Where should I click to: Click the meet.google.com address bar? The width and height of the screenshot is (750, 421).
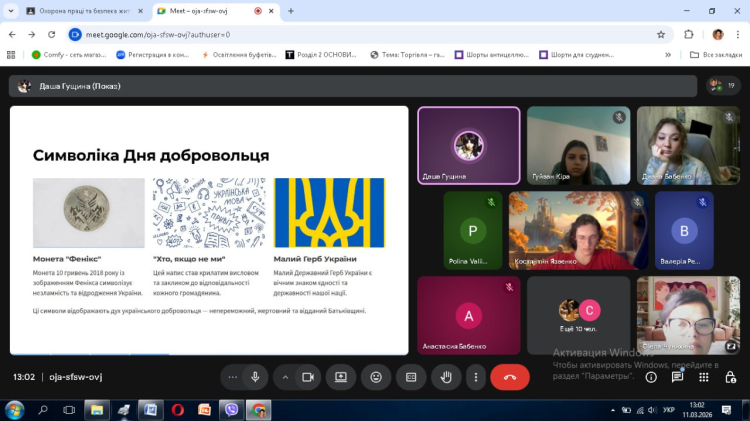tap(300, 34)
